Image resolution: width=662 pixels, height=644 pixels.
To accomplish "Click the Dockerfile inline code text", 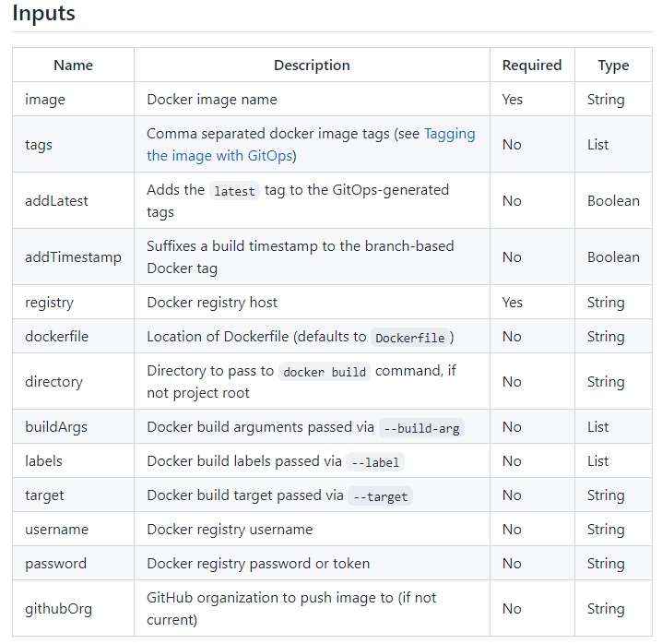I will click(409, 338).
